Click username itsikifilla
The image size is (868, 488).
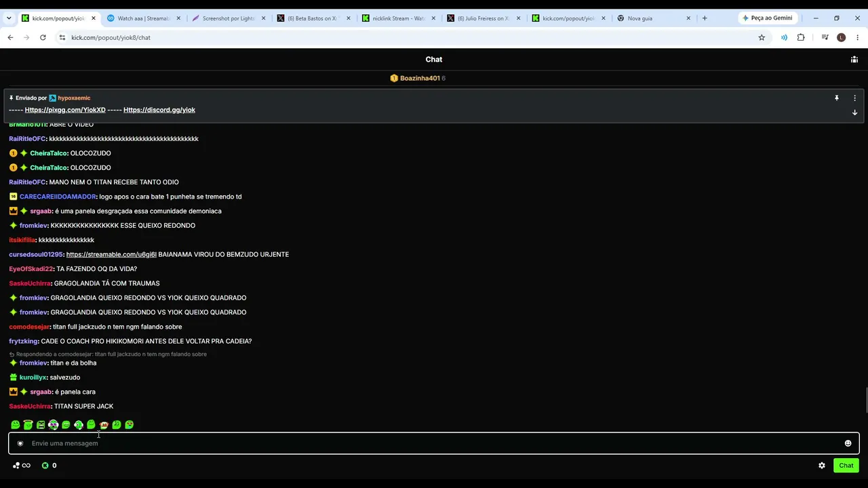point(22,240)
